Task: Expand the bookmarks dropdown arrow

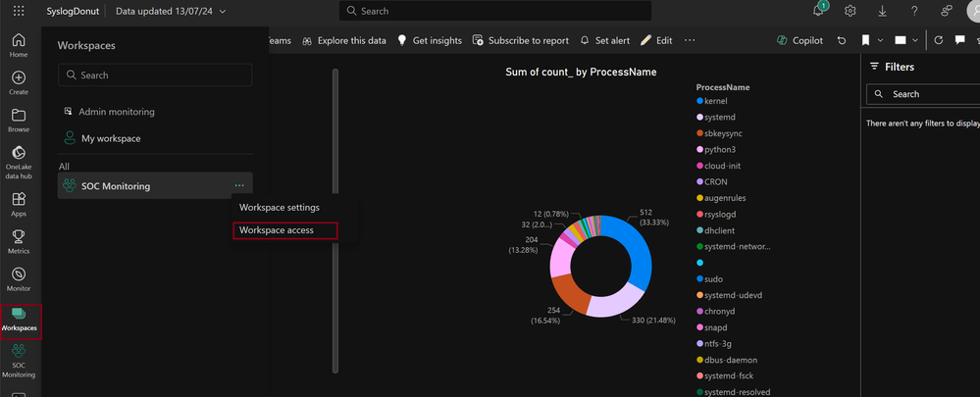Action: [x=881, y=40]
